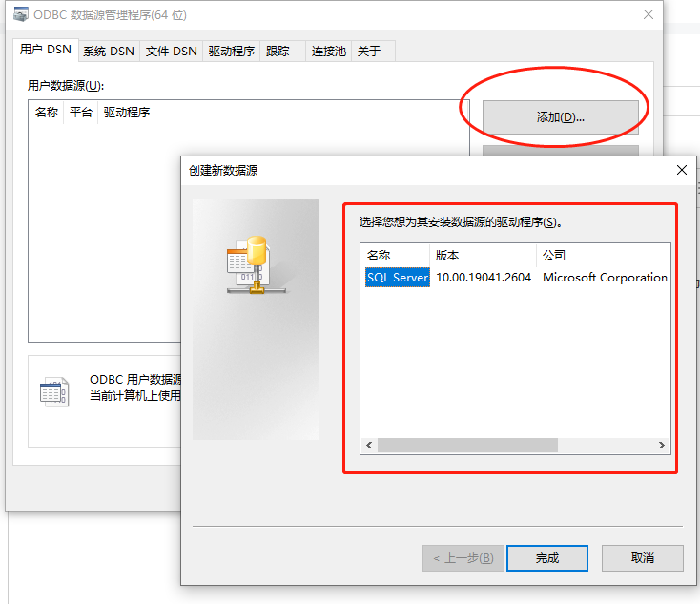Close the 创建新数据源 dialog
The image size is (700, 604).
click(x=681, y=170)
